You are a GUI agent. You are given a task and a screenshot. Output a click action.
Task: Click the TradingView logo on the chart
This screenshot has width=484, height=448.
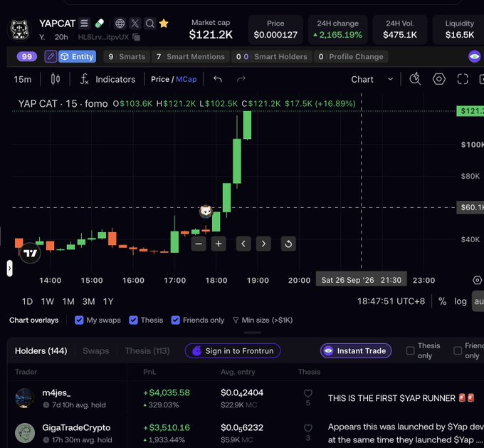pos(30,254)
